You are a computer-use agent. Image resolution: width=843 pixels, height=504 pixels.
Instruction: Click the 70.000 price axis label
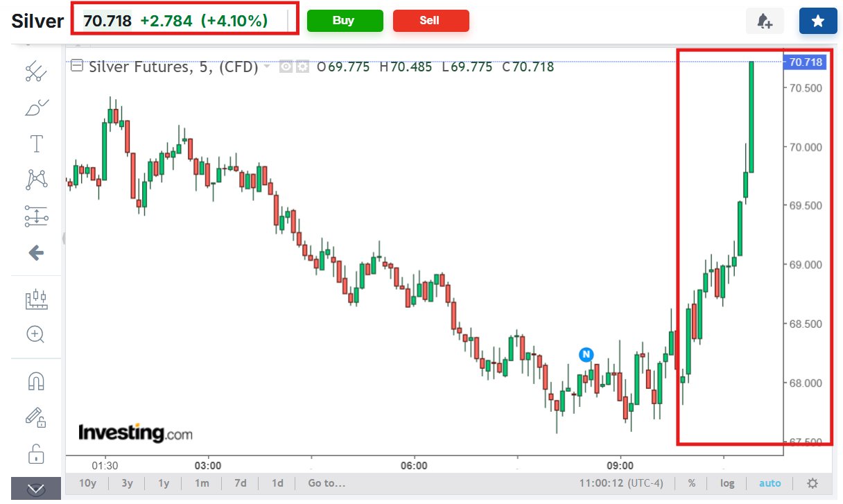804,146
